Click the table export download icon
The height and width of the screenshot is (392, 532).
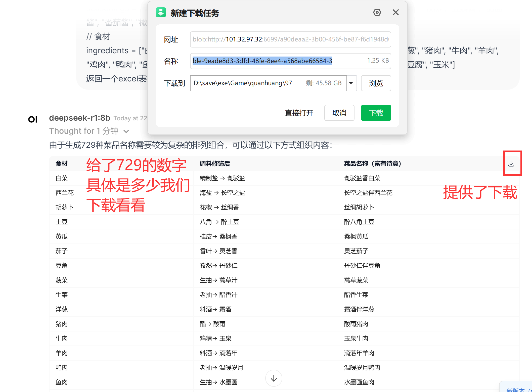[x=511, y=164]
